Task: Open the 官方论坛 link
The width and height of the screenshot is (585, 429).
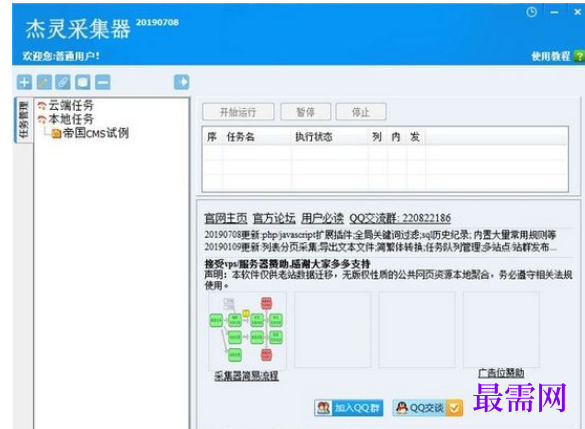Action: [274, 218]
